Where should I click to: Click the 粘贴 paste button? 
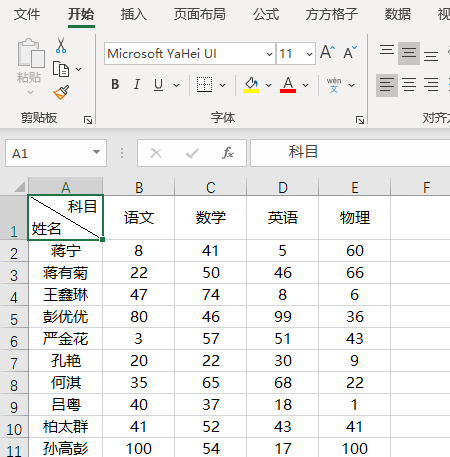(x=29, y=67)
